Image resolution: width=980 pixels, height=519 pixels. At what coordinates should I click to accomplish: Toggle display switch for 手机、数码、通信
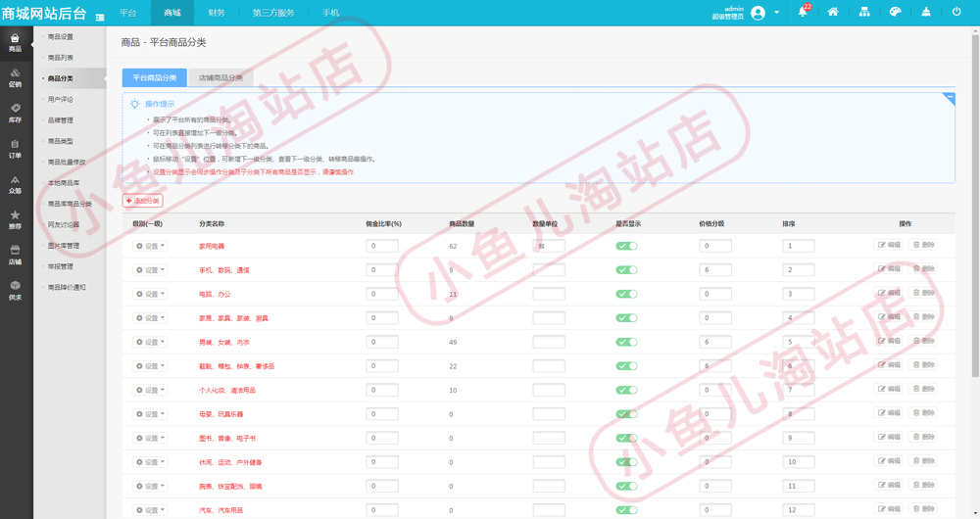tap(626, 270)
